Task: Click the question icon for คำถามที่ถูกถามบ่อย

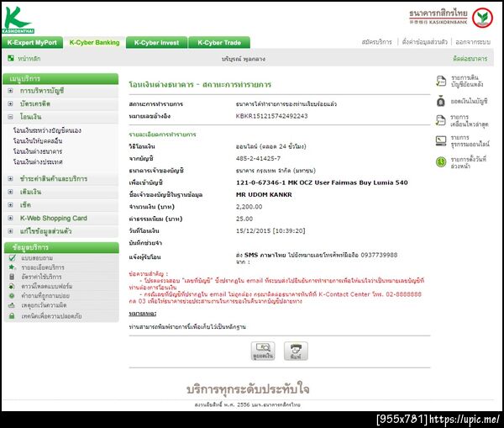Action: pos(12,295)
